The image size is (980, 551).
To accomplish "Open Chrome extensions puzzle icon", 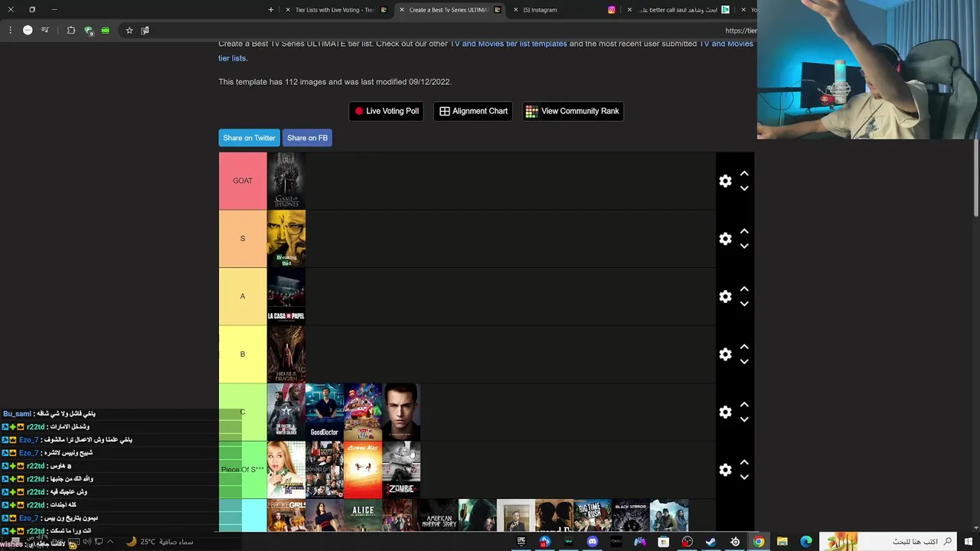I will pos(71,31).
